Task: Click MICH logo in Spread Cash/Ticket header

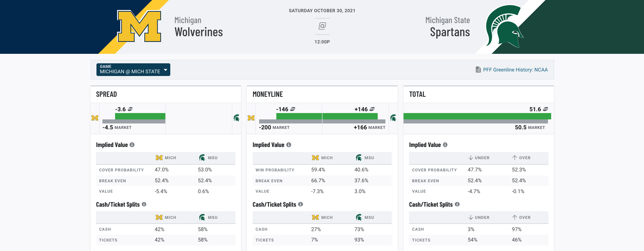Action: click(159, 218)
